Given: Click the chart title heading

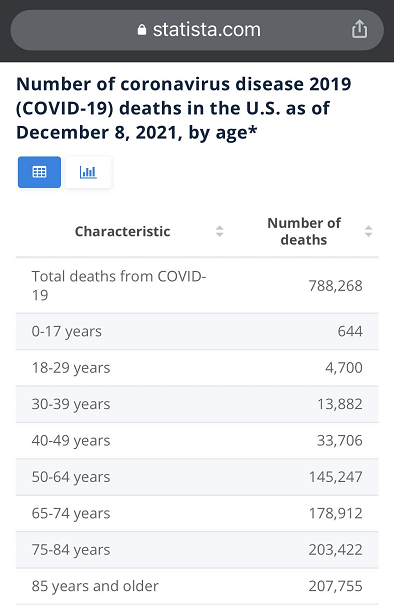Looking at the screenshot, I should [x=184, y=108].
